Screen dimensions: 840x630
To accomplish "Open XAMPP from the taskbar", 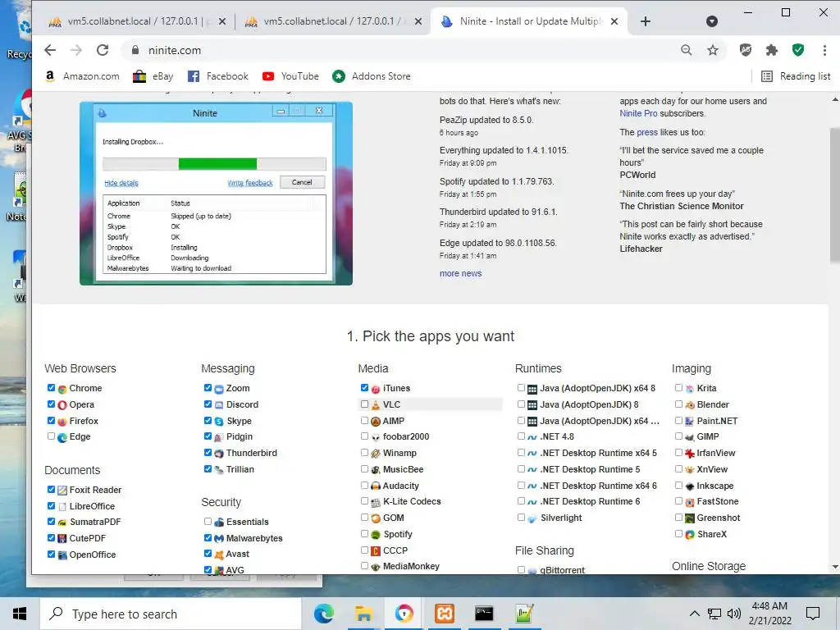I will [x=444, y=614].
